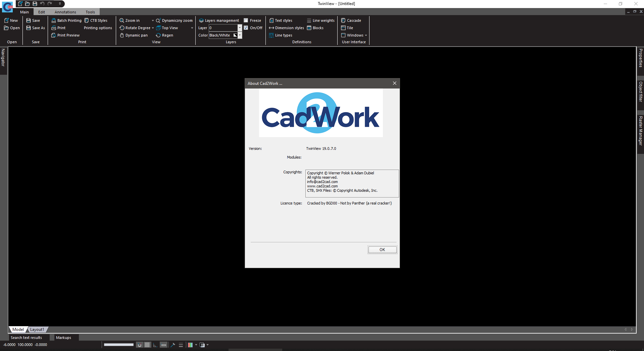Click the pin icon in status bar
Image resolution: width=644 pixels, height=351 pixels.
173,345
